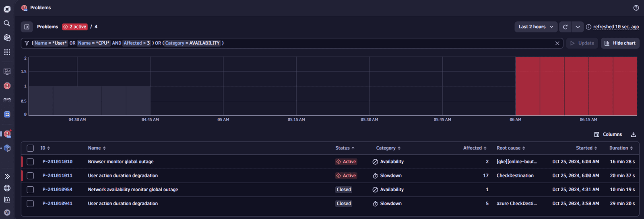
Task: Tick checkbox for problem P-241010954
Action: pos(30,190)
